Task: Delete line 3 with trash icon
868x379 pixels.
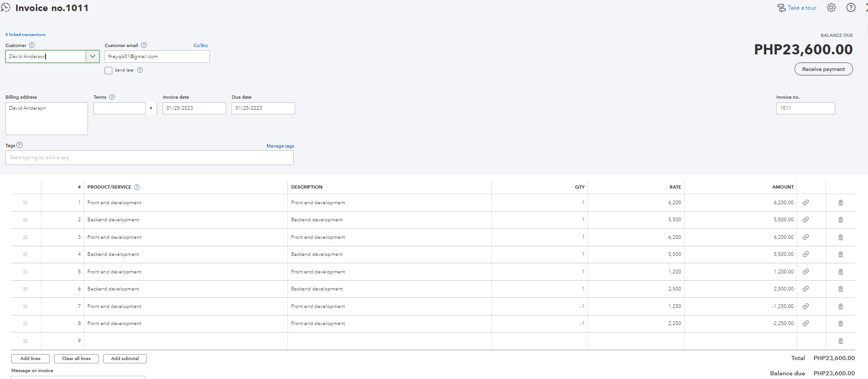Action: point(840,237)
